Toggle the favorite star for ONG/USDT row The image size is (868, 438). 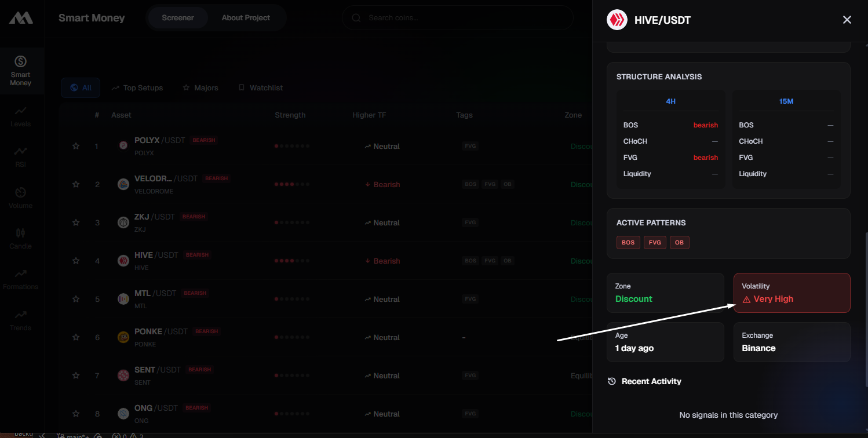tap(76, 414)
